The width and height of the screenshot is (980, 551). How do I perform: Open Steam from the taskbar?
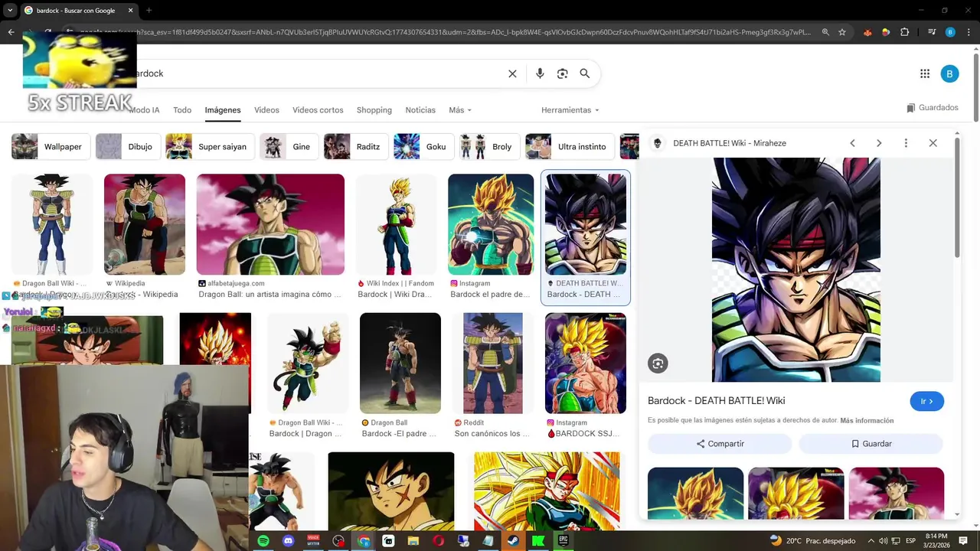click(513, 541)
